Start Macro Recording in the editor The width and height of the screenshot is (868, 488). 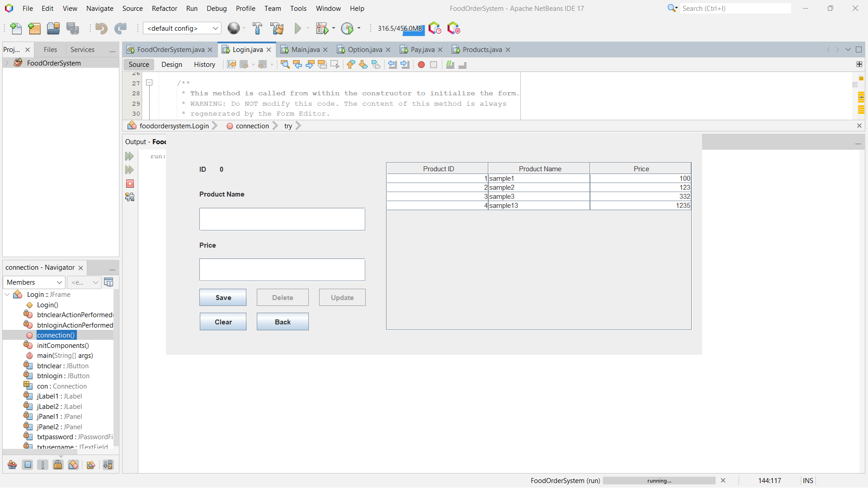coord(421,65)
